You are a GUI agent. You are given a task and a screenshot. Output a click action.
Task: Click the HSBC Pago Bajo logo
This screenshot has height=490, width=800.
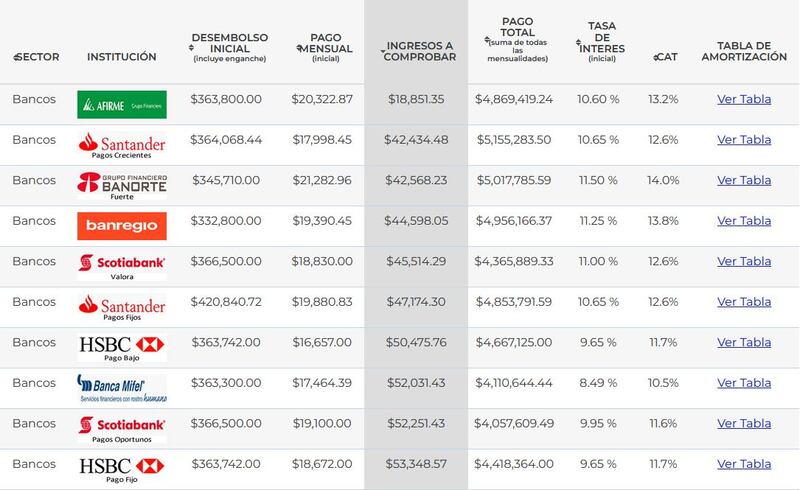click(x=121, y=347)
